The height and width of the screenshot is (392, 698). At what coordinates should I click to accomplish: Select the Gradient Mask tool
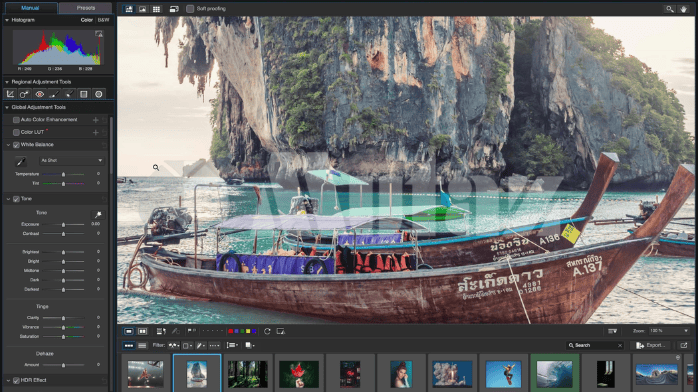tap(84, 94)
